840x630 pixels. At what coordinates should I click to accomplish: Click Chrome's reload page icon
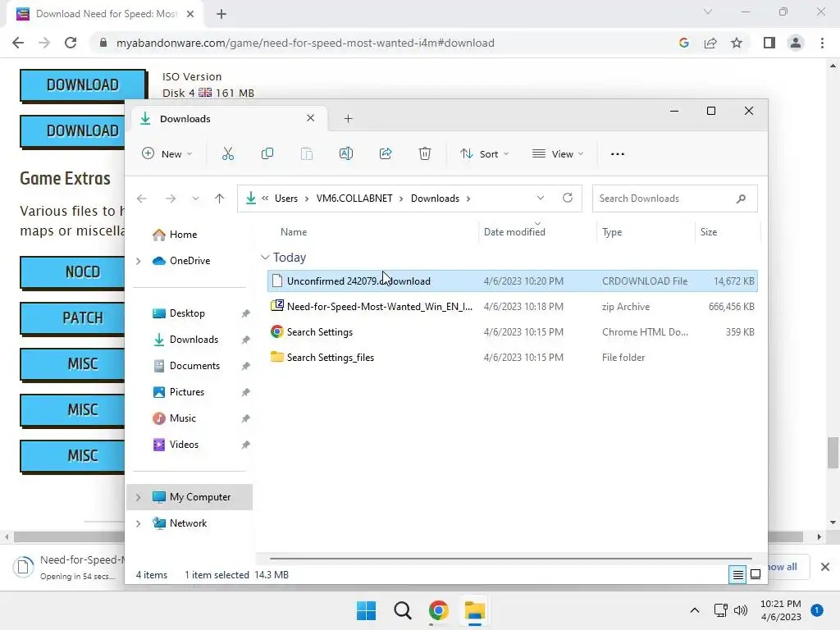[x=71, y=43]
